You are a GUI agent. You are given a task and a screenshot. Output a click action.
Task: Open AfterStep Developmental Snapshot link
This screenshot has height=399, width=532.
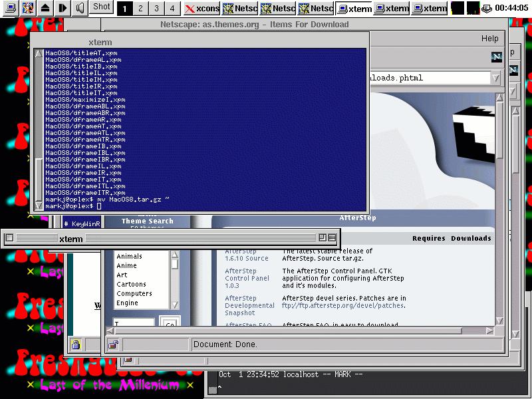pos(250,305)
